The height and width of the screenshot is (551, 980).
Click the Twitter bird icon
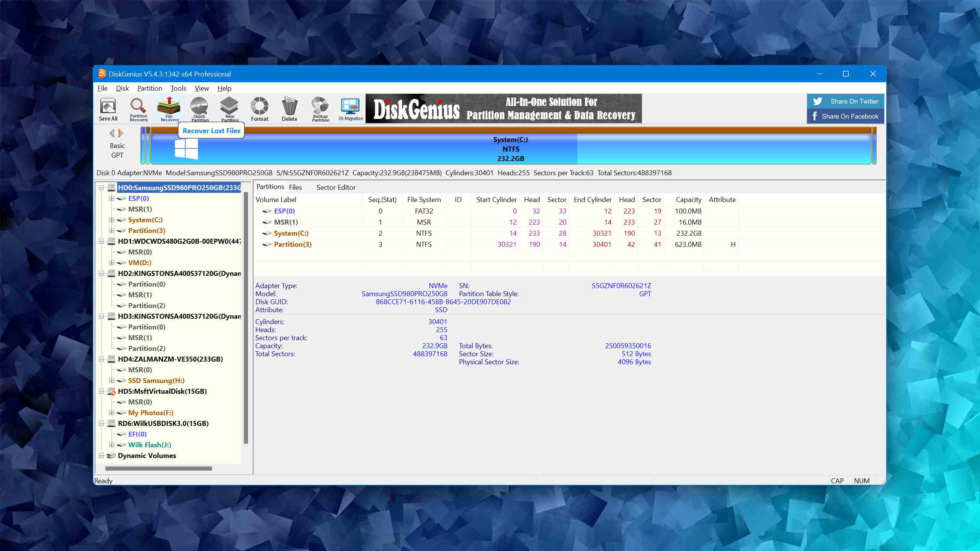817,101
